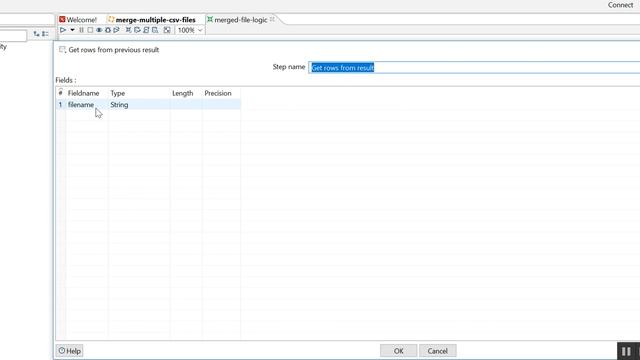Switch to the merge-multiple-csv-files tab
This screenshot has height=360, width=640.
click(152, 20)
